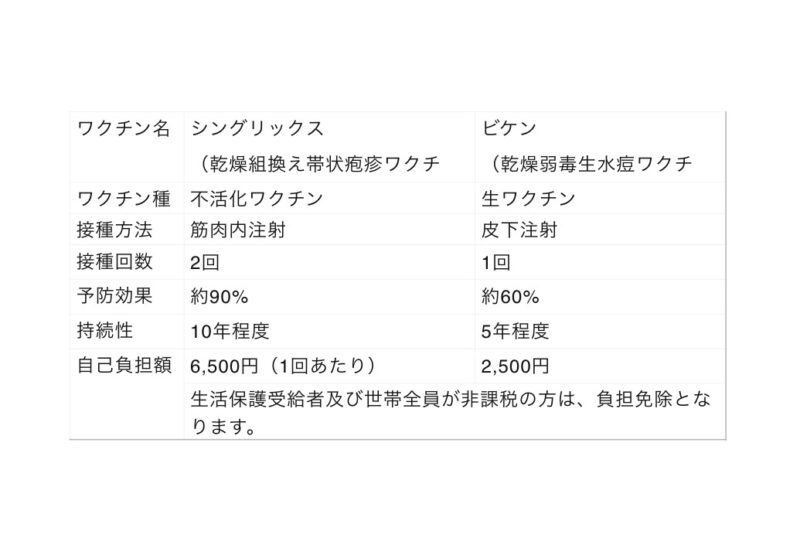The image size is (800, 545).
Task: Click the 接種方法 row header
Action: pyautogui.click(x=116, y=230)
